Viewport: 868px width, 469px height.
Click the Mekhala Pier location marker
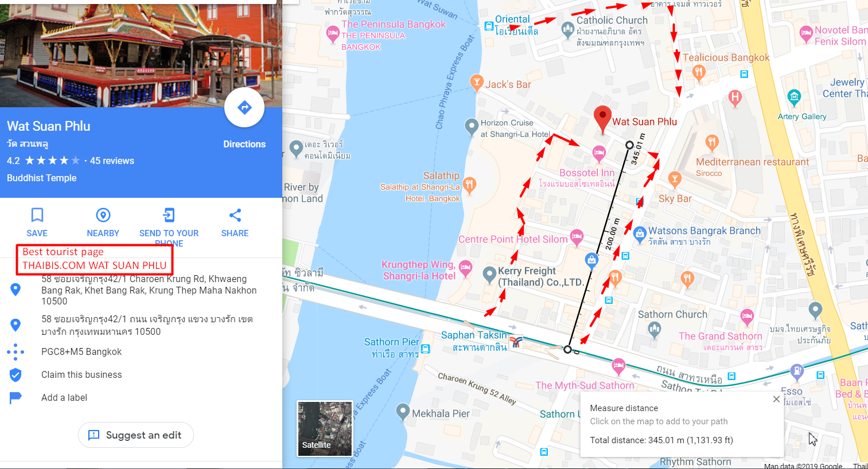pos(403,412)
